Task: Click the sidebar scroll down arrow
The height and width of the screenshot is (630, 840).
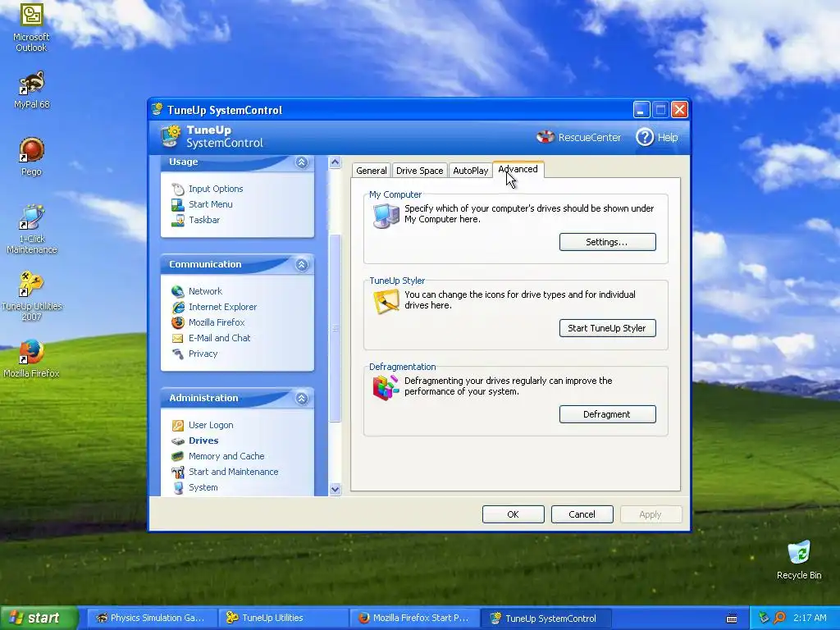Action: pyautogui.click(x=335, y=489)
